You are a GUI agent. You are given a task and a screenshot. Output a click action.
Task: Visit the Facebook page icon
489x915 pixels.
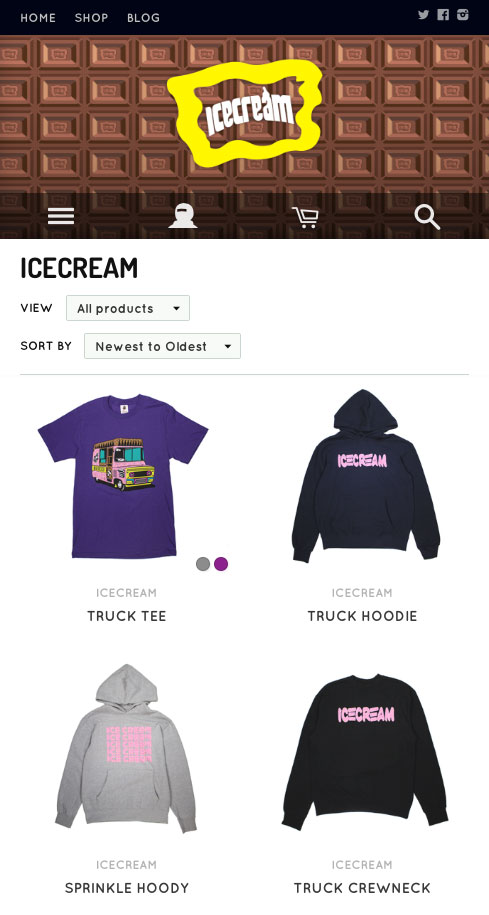click(x=443, y=15)
